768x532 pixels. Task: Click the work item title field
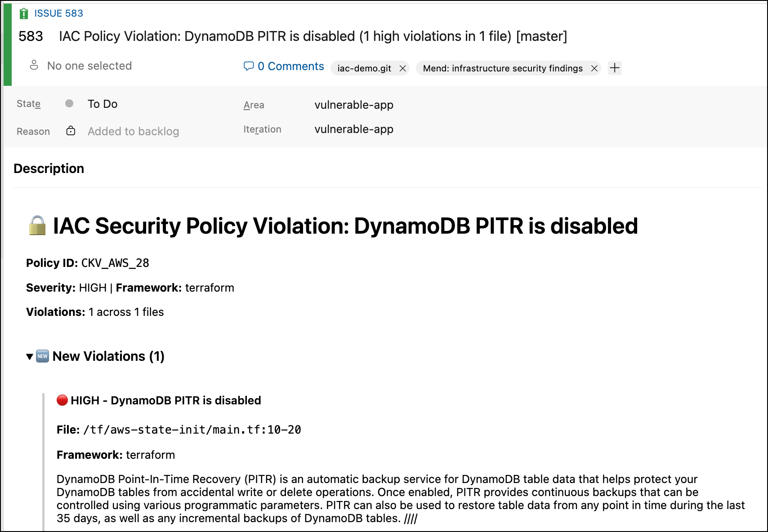point(313,36)
